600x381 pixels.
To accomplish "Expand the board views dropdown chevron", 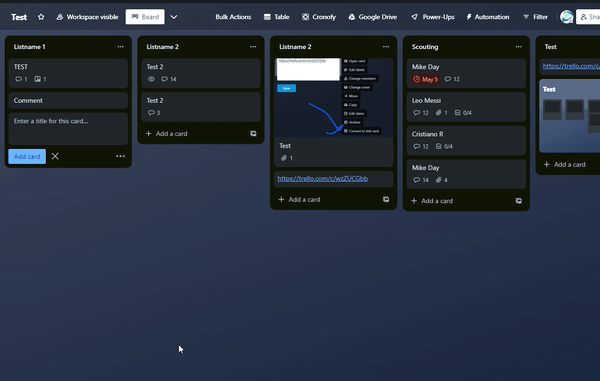I will point(174,17).
